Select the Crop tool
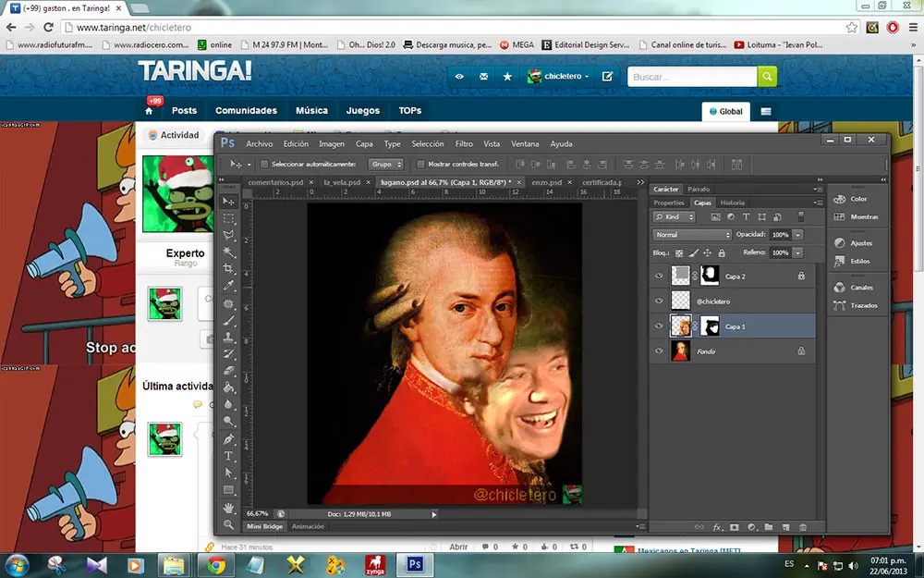Screen dimensions: 924x578 coord(228,268)
